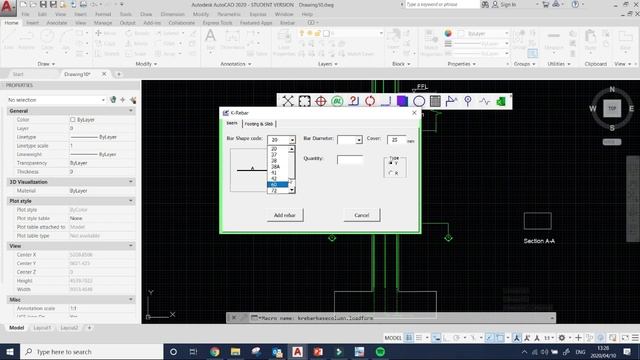Viewport: 640px width, 360px height.
Task: Collapse the Plot style section
Action: pyautogui.click(x=131, y=201)
